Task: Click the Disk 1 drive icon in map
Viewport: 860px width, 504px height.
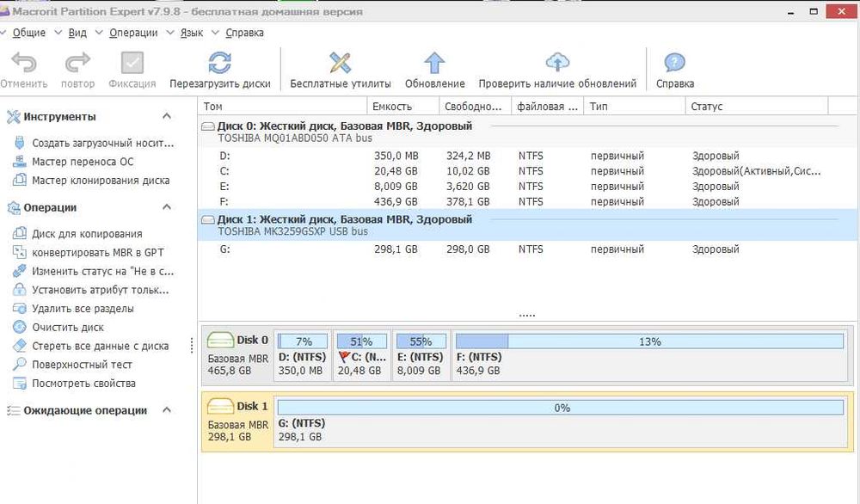Action: click(x=220, y=406)
